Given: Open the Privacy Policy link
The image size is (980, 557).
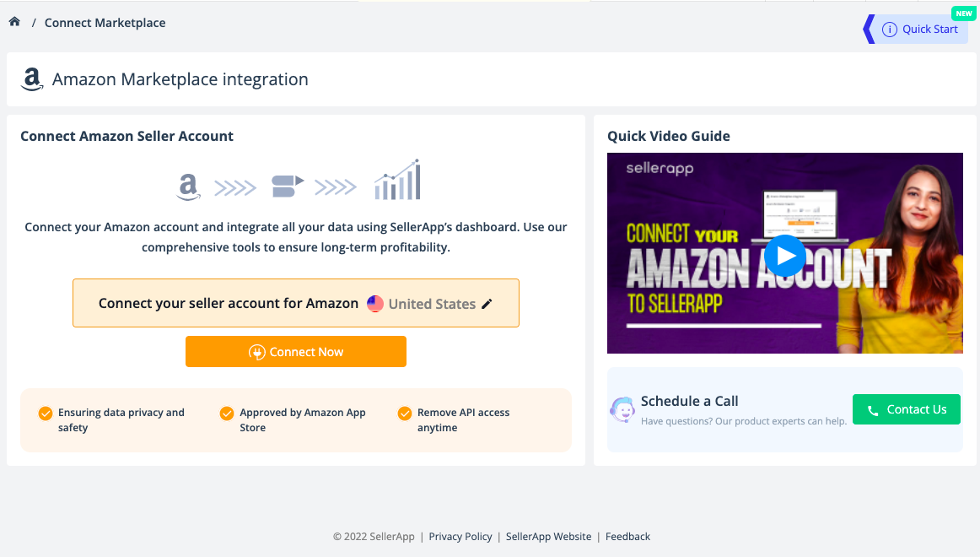Looking at the screenshot, I should coord(460,537).
